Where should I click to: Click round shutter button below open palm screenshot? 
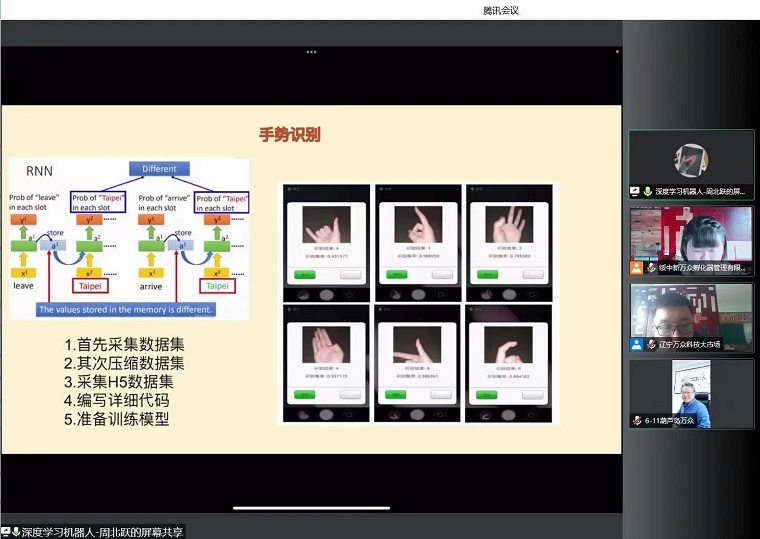click(326, 414)
